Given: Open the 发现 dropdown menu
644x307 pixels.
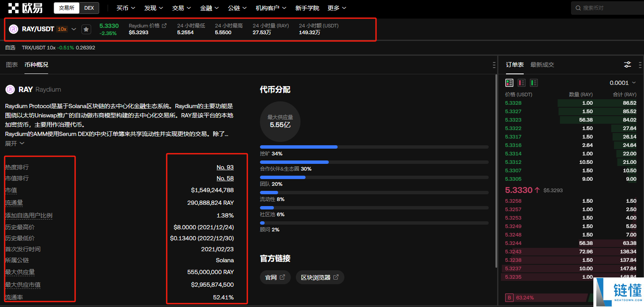Looking at the screenshot, I should click(154, 8).
